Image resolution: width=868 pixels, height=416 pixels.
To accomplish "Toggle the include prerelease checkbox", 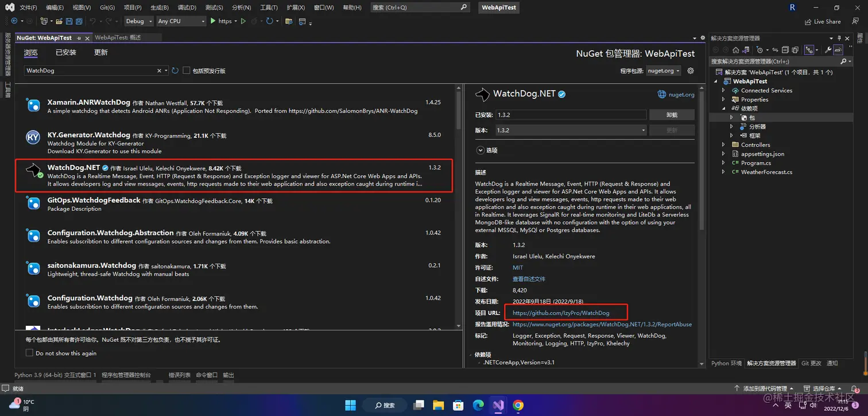I will pyautogui.click(x=187, y=71).
